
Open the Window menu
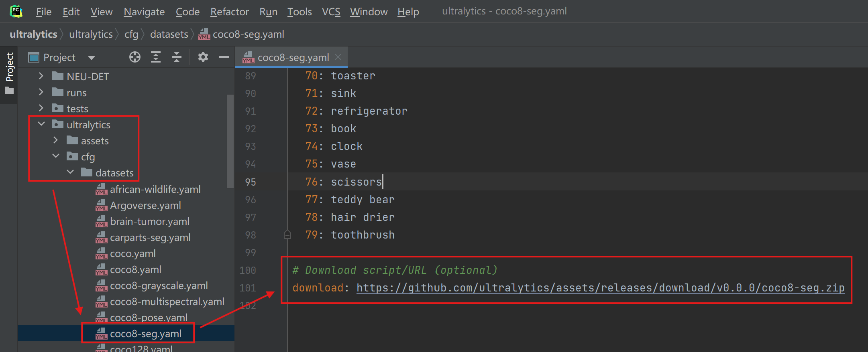tap(369, 12)
